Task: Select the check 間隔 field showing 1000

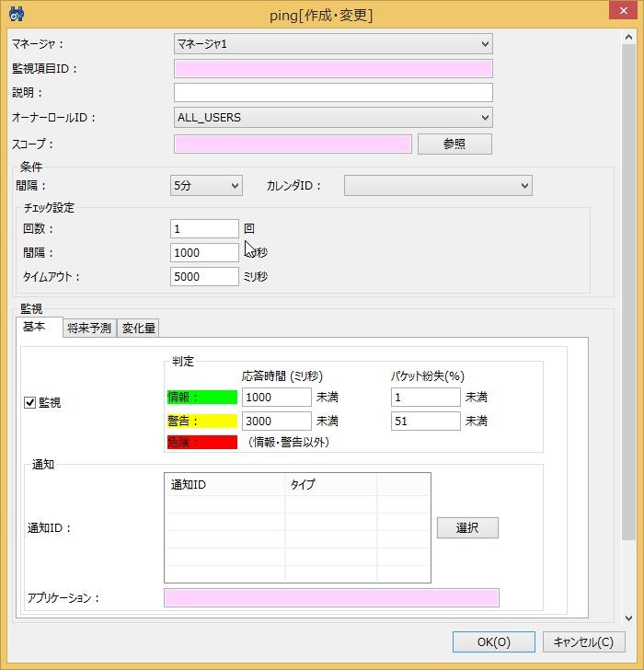Action: [x=204, y=252]
